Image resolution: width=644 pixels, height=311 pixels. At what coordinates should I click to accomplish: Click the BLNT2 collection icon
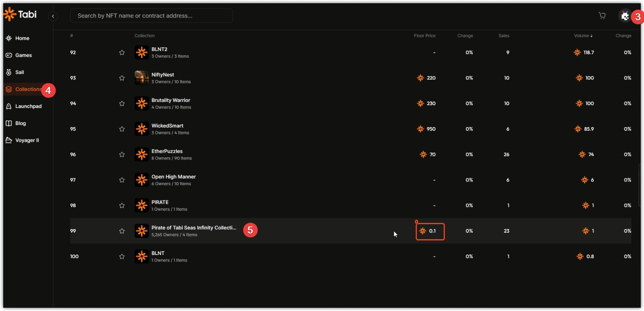(142, 52)
